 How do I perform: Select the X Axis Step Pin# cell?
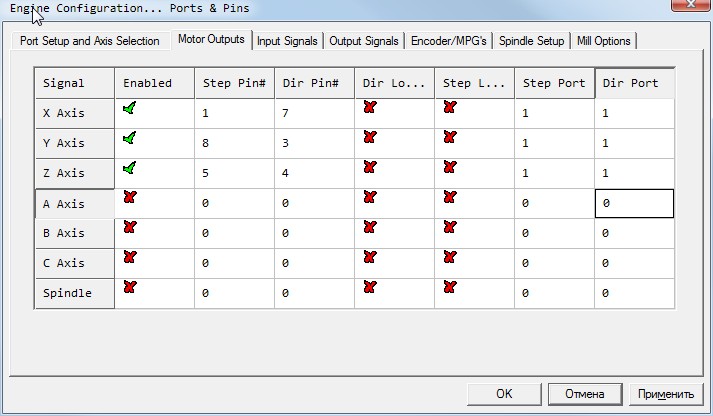pos(234,114)
